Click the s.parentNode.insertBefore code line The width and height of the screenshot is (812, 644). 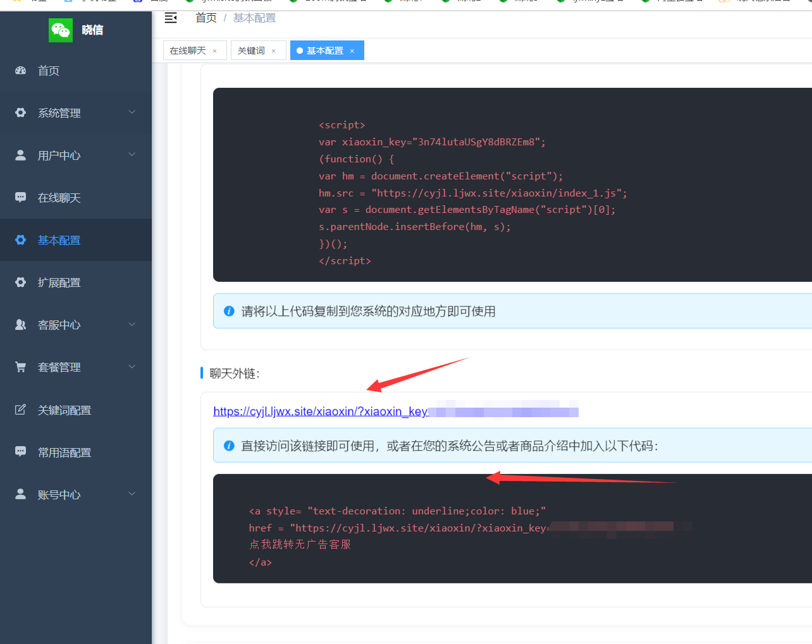click(415, 226)
